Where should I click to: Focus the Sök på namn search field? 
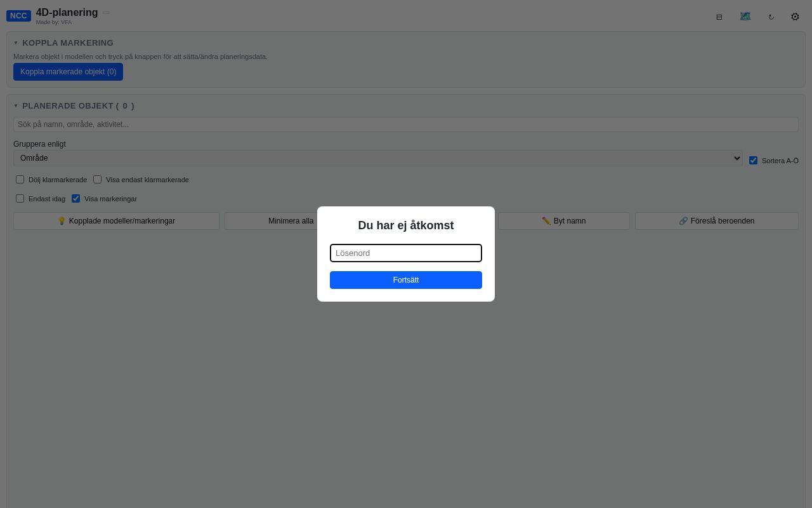click(x=406, y=124)
